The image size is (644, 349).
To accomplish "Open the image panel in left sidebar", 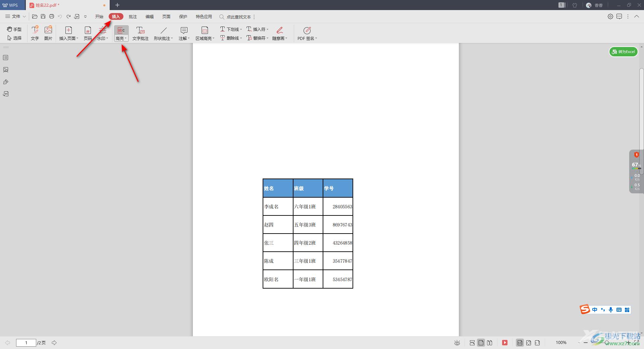I will 6,70.
